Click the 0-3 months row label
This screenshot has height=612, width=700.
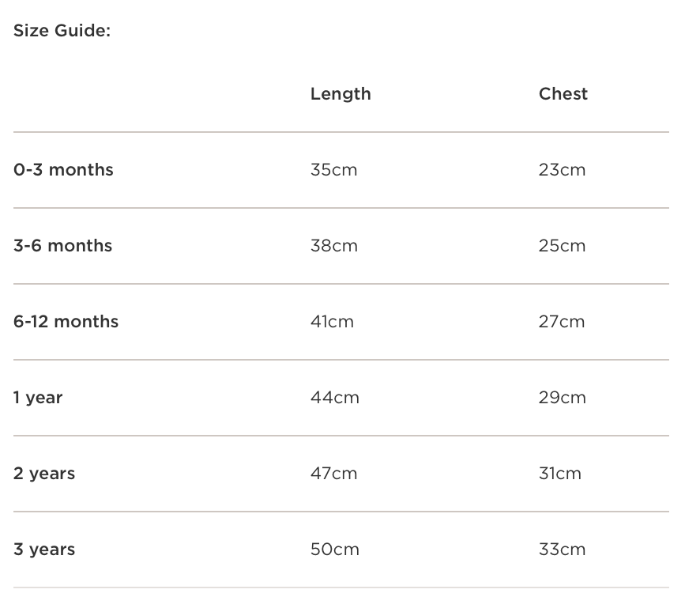[63, 170]
